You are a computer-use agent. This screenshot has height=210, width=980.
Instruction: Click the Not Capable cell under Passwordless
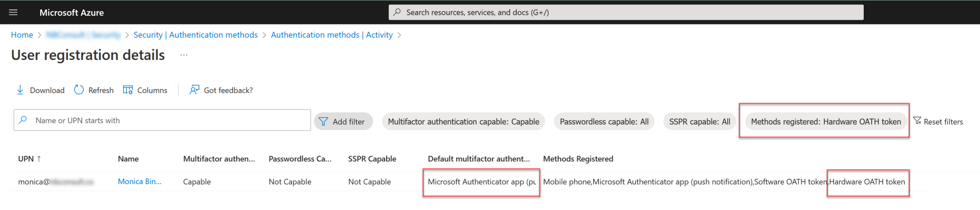[290, 182]
